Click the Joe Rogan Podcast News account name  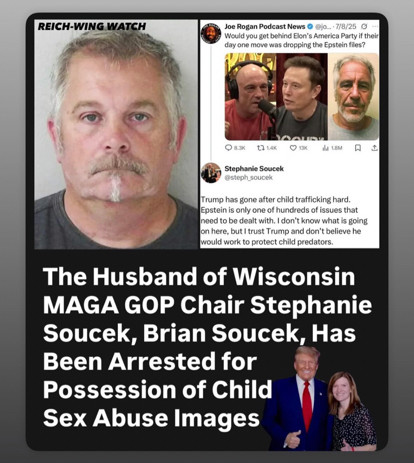tap(265, 26)
